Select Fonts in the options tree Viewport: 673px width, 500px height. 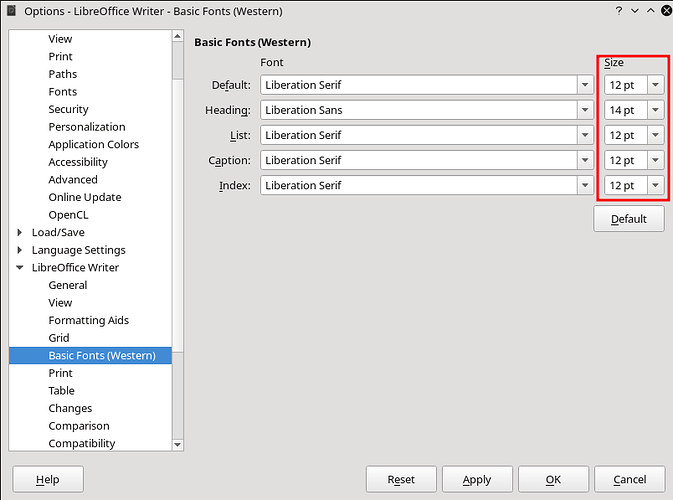click(63, 91)
